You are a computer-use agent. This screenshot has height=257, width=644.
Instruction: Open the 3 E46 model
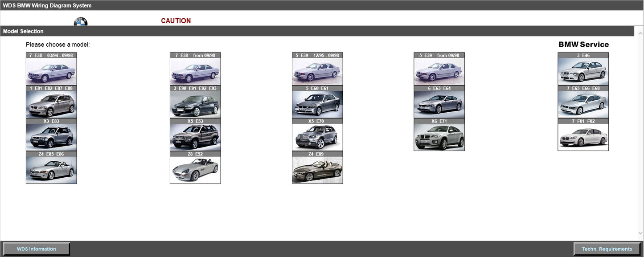click(x=583, y=71)
